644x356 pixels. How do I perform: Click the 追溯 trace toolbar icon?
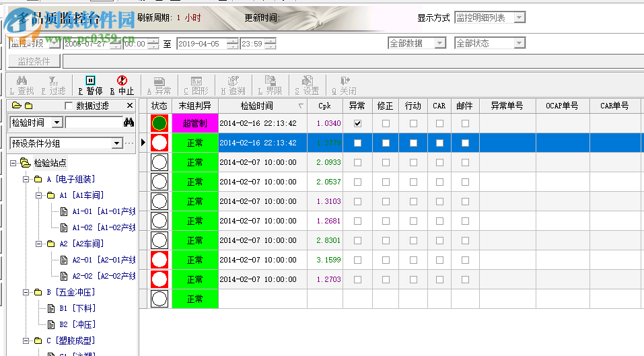point(234,81)
